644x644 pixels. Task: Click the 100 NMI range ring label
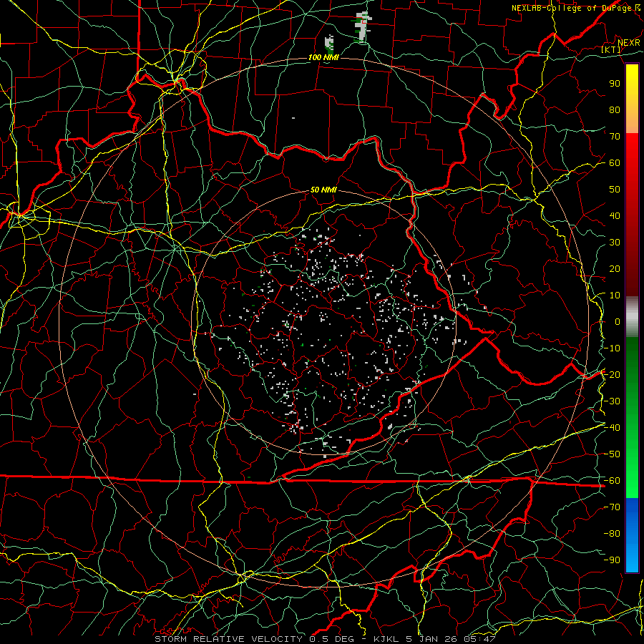coord(323,57)
